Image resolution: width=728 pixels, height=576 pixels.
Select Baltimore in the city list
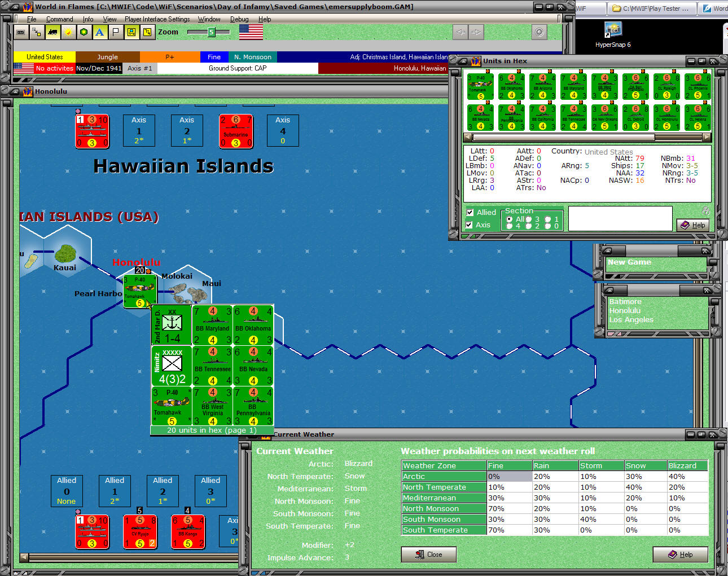[x=625, y=302]
